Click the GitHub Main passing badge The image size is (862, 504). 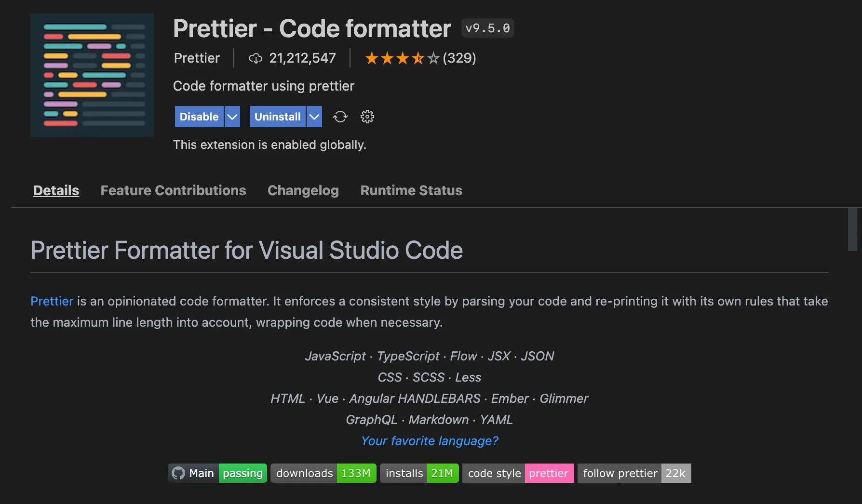coord(217,473)
